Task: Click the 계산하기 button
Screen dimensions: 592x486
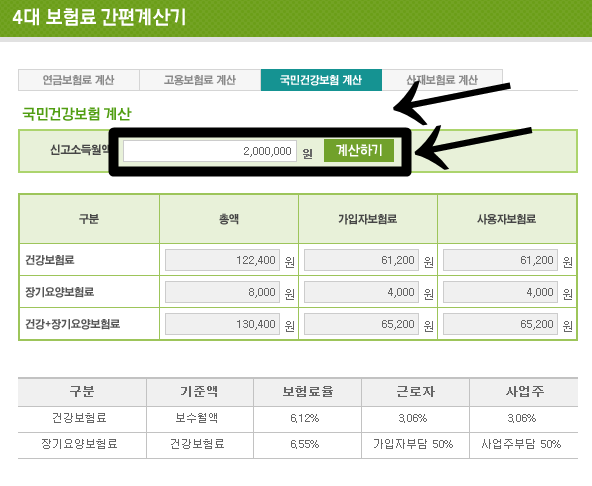Action: [x=359, y=150]
